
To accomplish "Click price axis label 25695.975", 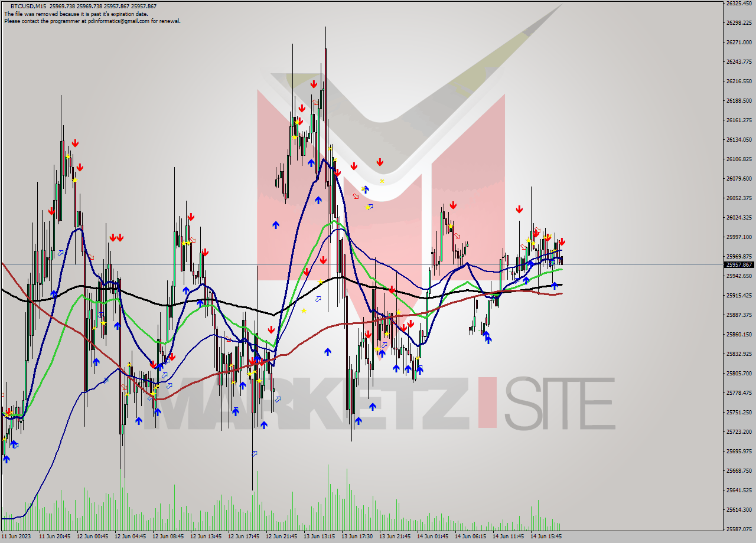I will coord(739,451).
